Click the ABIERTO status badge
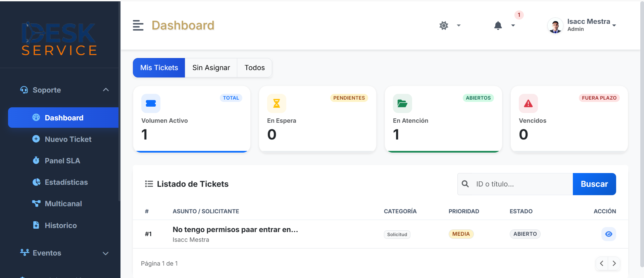 [525, 234]
